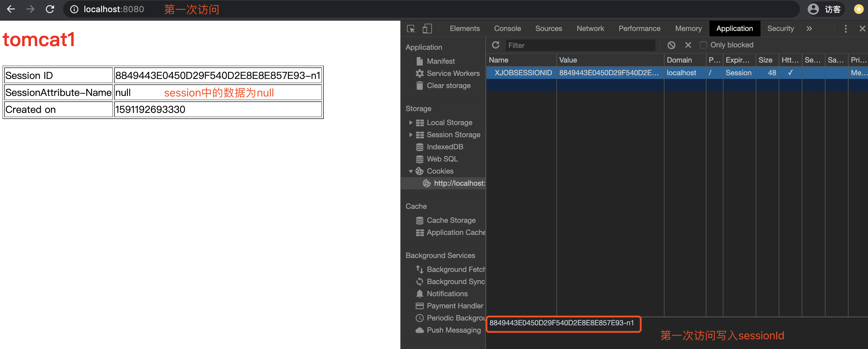Open the Sources tab

(x=548, y=29)
